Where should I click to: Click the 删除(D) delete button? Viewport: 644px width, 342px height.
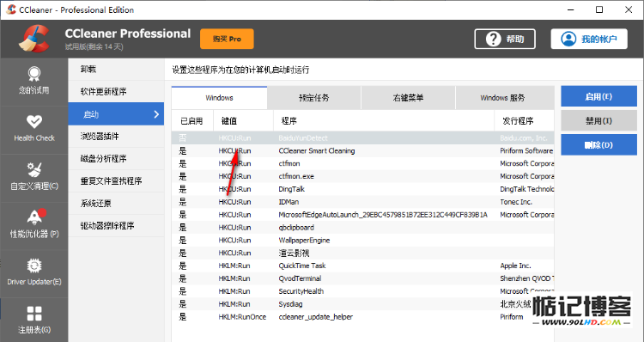click(598, 144)
